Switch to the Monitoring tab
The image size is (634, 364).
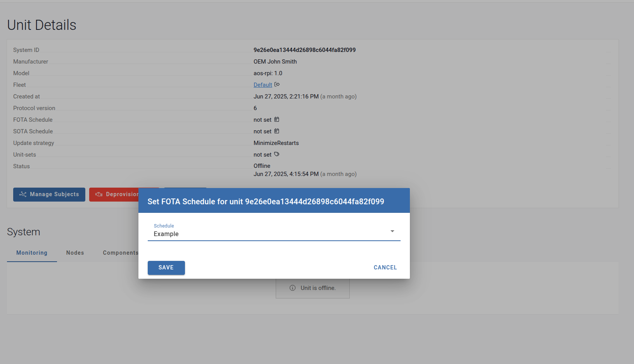32,253
